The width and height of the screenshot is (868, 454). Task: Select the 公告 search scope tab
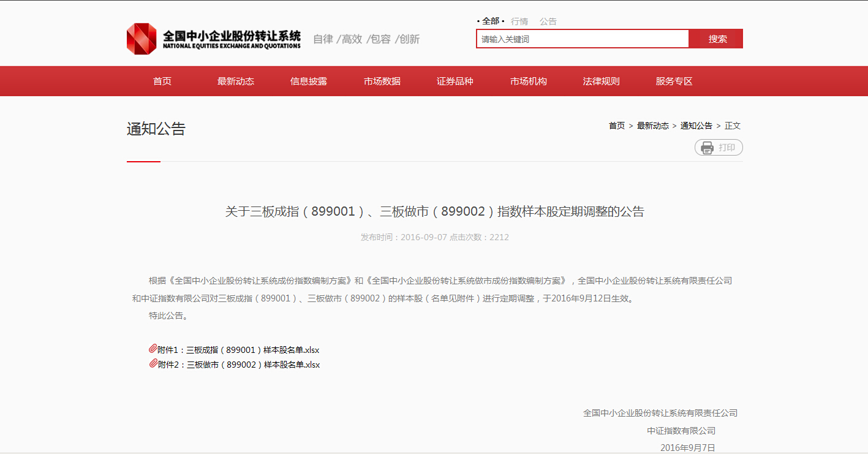click(x=548, y=21)
